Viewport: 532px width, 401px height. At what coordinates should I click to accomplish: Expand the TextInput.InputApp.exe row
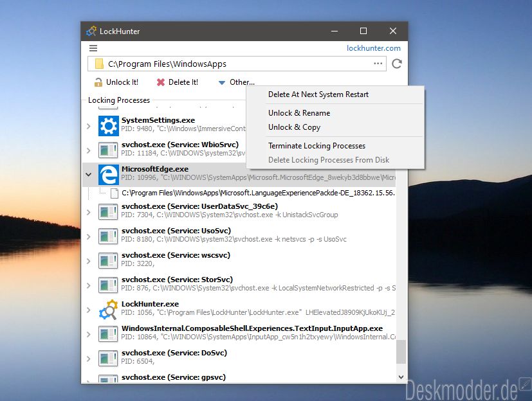coord(89,334)
